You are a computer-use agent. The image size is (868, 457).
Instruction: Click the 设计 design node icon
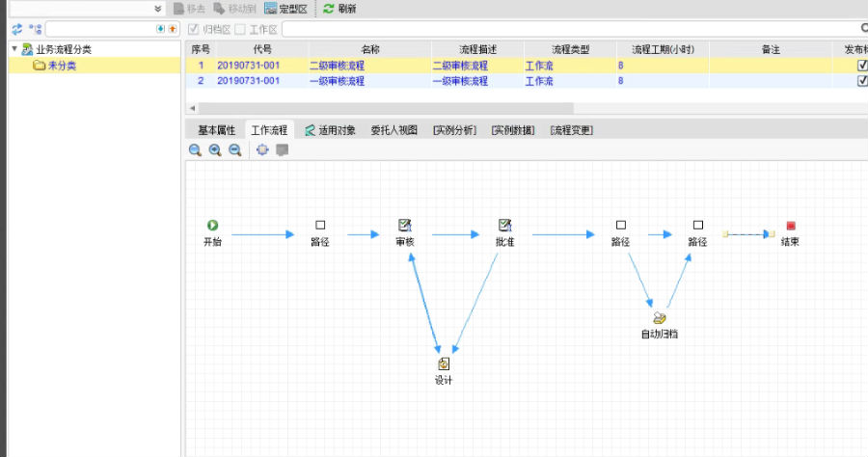pyautogui.click(x=444, y=363)
